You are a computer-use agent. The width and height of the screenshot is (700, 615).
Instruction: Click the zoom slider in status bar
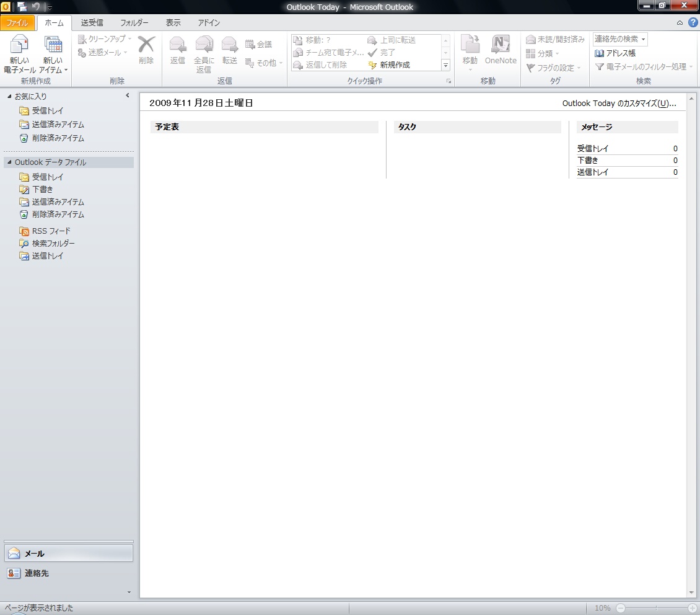[x=656, y=608]
